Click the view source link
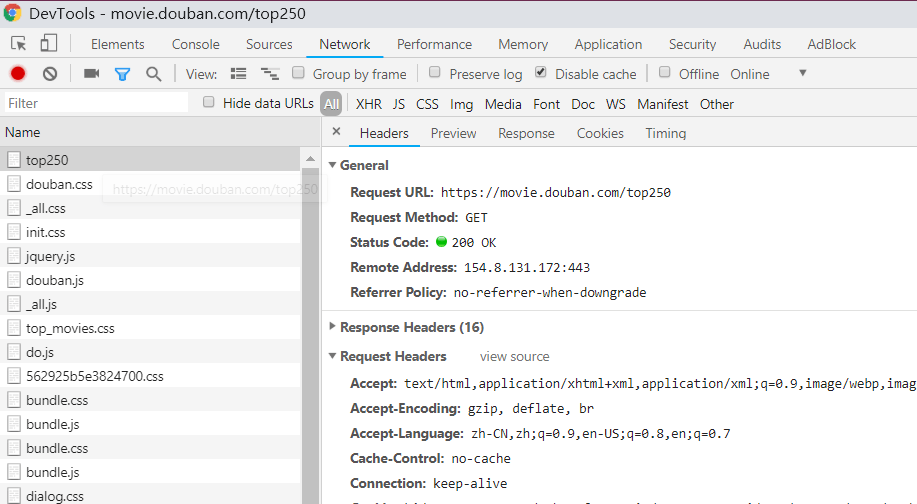Screen dimensions: 917x504 tap(515, 356)
